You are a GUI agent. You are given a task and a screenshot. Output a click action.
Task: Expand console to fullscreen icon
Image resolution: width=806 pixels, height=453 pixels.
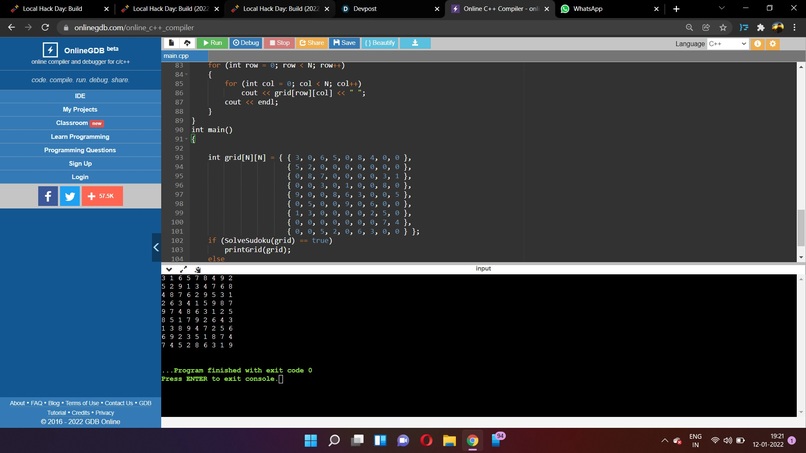184,269
